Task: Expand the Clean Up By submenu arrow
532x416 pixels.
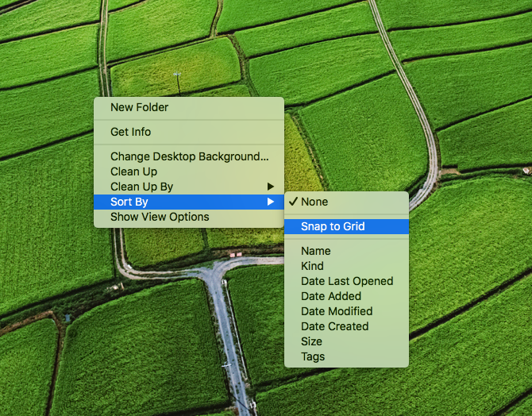Action: 271,187
